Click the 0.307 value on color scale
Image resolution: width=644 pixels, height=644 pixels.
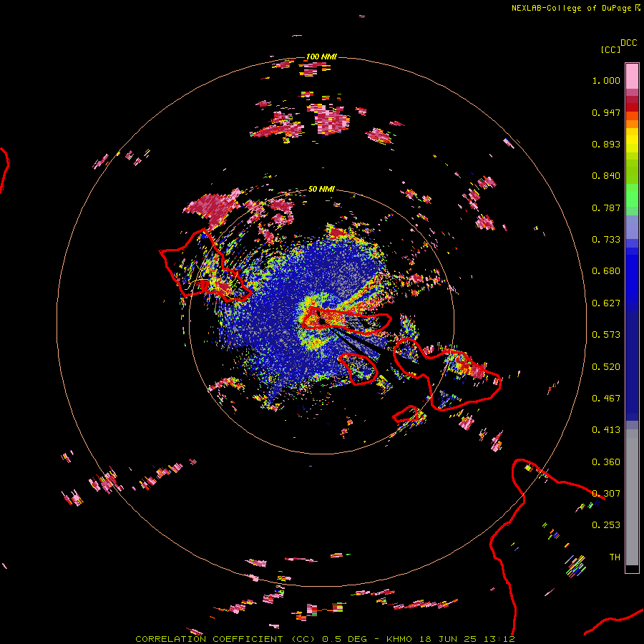pos(606,494)
